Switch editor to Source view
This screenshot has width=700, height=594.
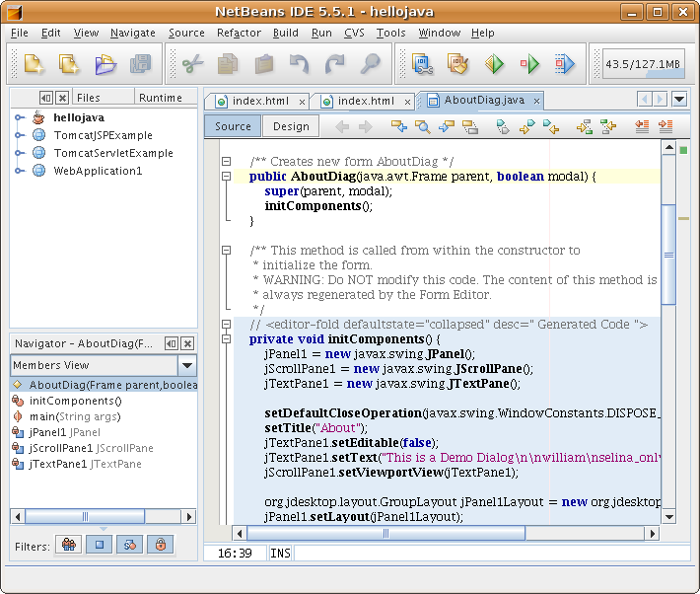pos(233,126)
